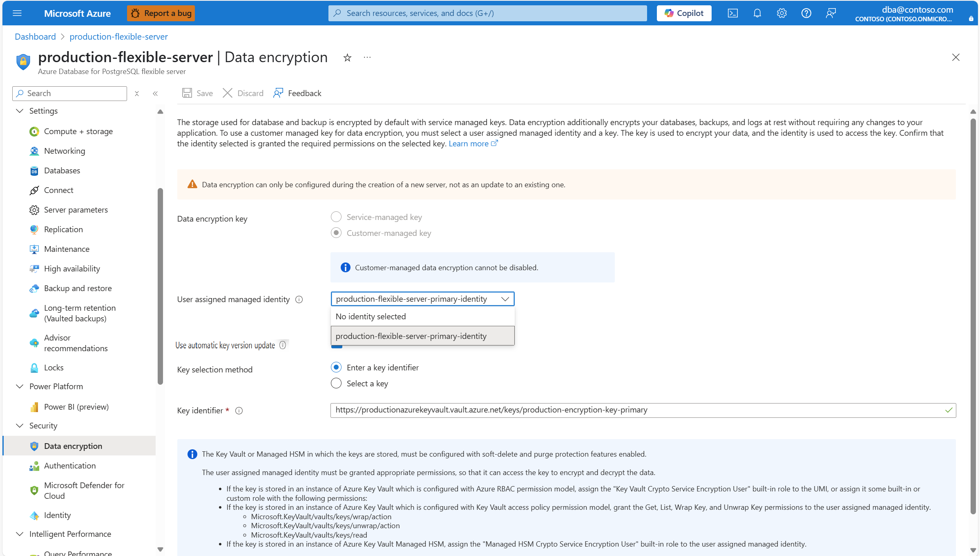Click the Feedback button in toolbar
This screenshot has width=980, height=556.
point(297,93)
